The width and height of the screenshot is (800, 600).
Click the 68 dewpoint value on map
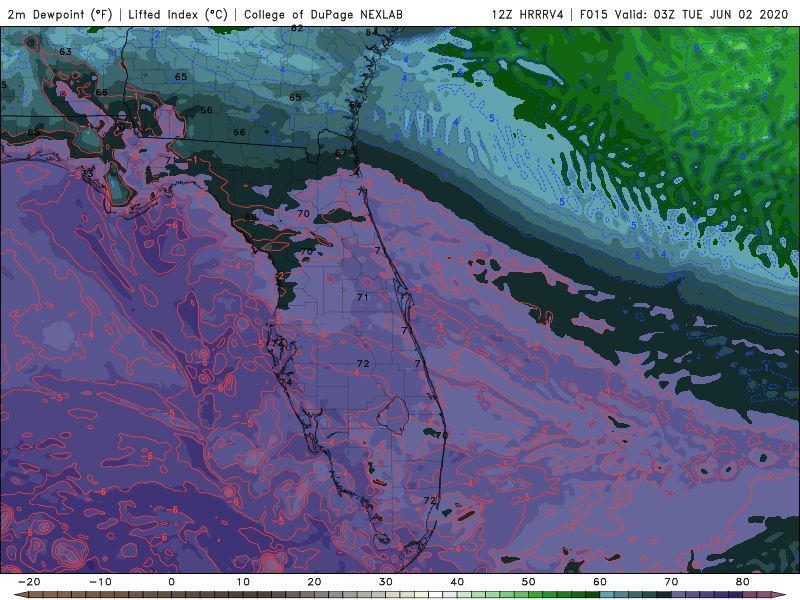pos(34,132)
